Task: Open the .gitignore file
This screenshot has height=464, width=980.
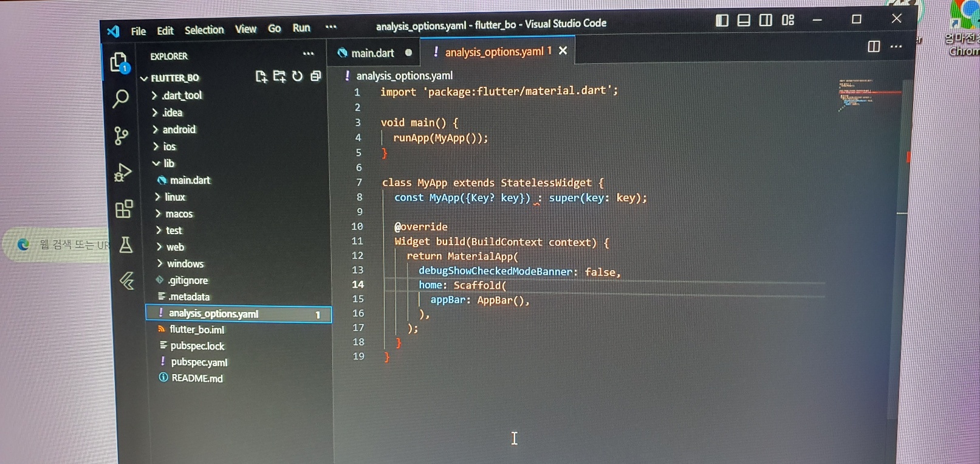Action: pyautogui.click(x=188, y=280)
